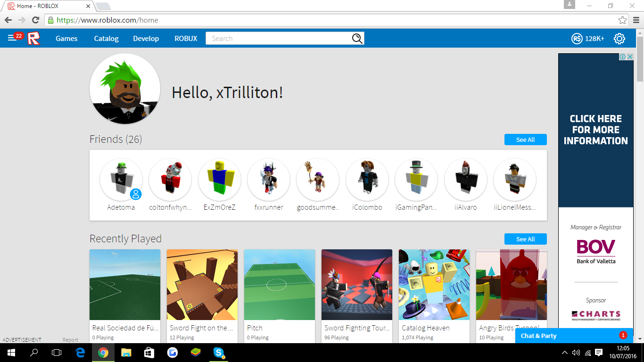The width and height of the screenshot is (644, 362).
Task: Close the Home - ROBLOX tab
Action: [x=88, y=6]
